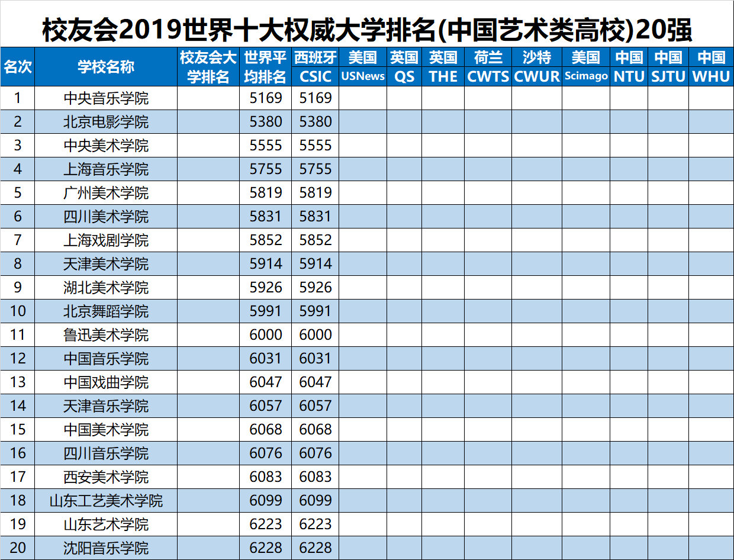Click rank number 15 in 名次 column
Image resolution: width=734 pixels, height=560 pixels.
pyautogui.click(x=18, y=430)
